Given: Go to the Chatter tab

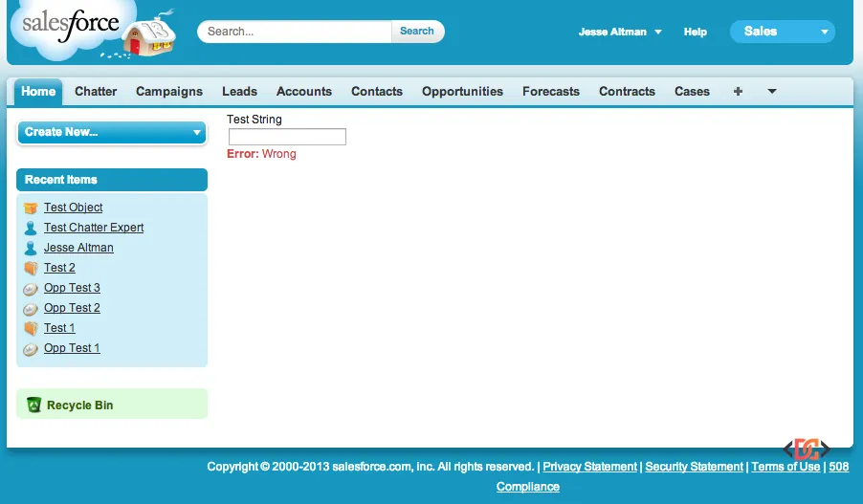Looking at the screenshot, I should (96, 92).
